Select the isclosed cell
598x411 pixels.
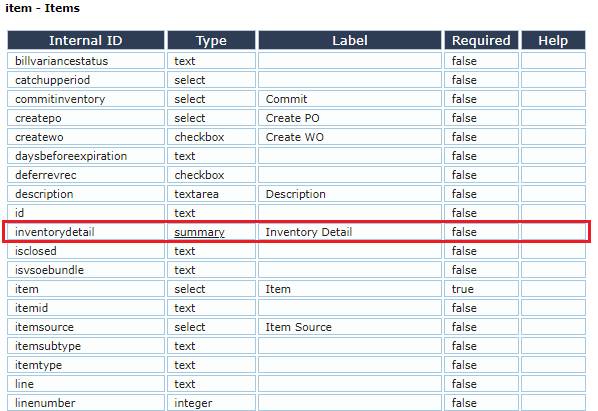coord(86,251)
